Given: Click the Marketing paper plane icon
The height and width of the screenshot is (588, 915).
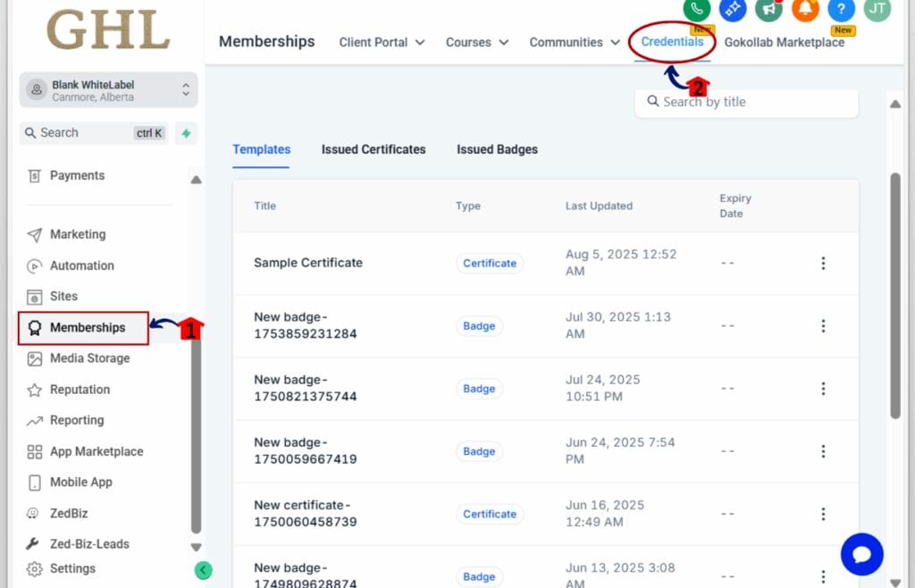Looking at the screenshot, I should pyautogui.click(x=35, y=234).
